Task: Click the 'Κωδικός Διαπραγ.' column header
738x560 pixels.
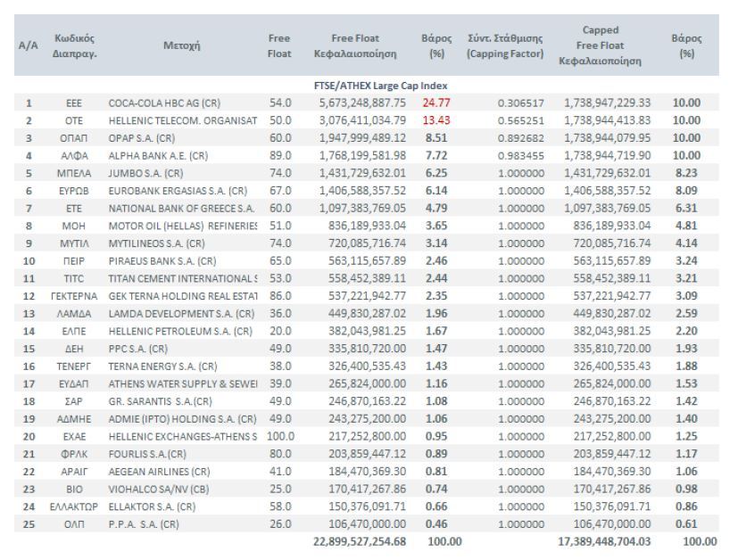Action: (74, 46)
